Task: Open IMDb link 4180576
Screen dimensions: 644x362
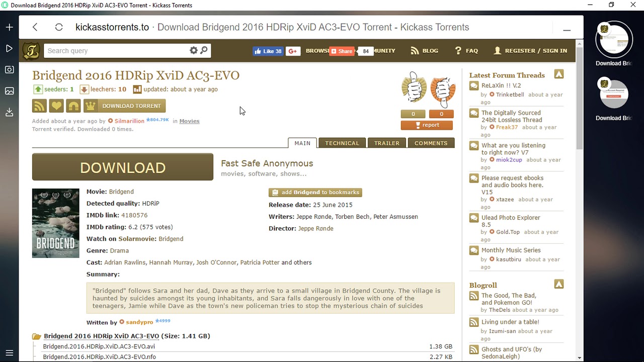Action: click(134, 215)
